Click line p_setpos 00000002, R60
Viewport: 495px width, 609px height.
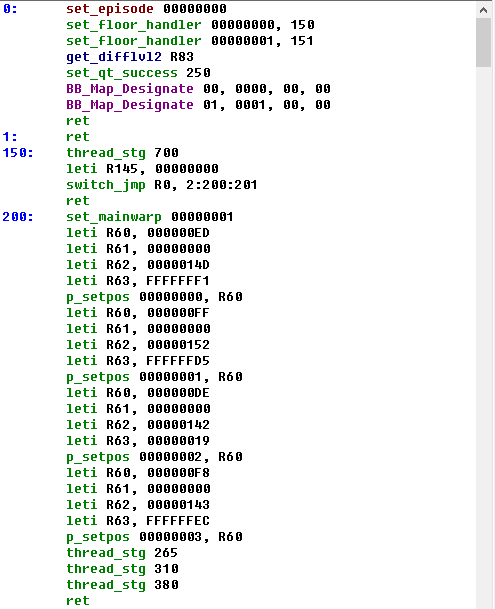pyautogui.click(x=154, y=457)
